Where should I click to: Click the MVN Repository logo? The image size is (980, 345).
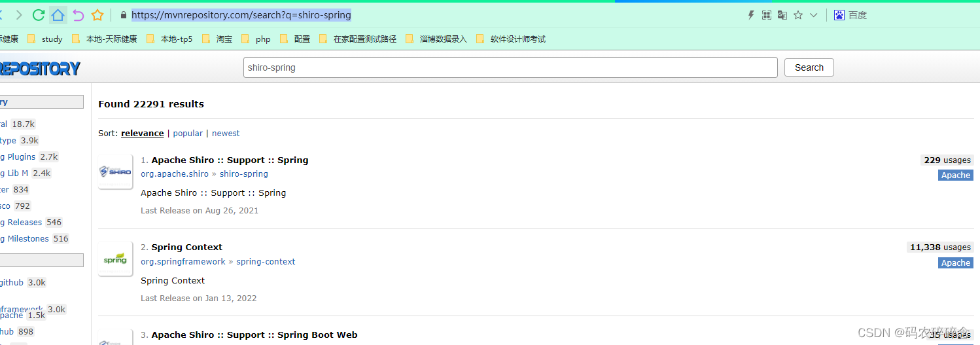tap(39, 68)
